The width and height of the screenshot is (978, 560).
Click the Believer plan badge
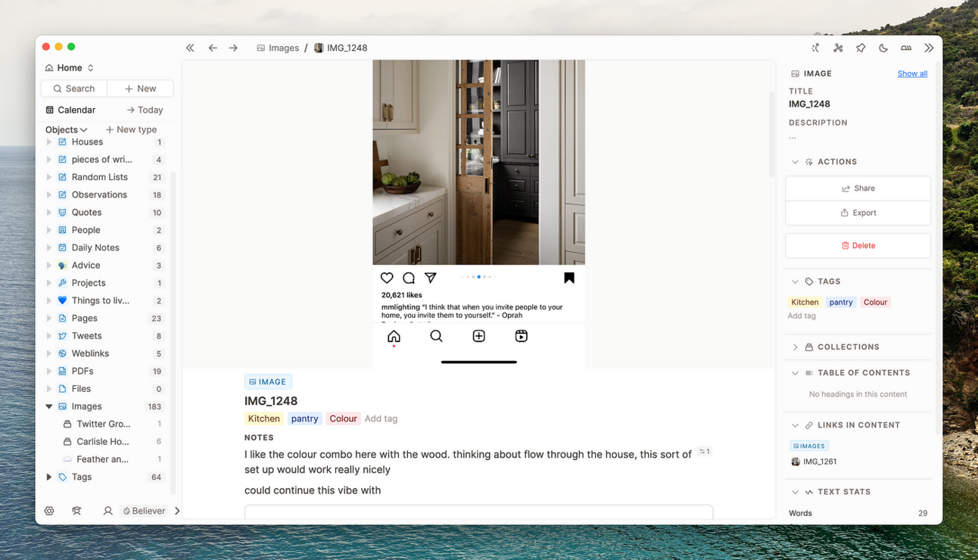(144, 511)
